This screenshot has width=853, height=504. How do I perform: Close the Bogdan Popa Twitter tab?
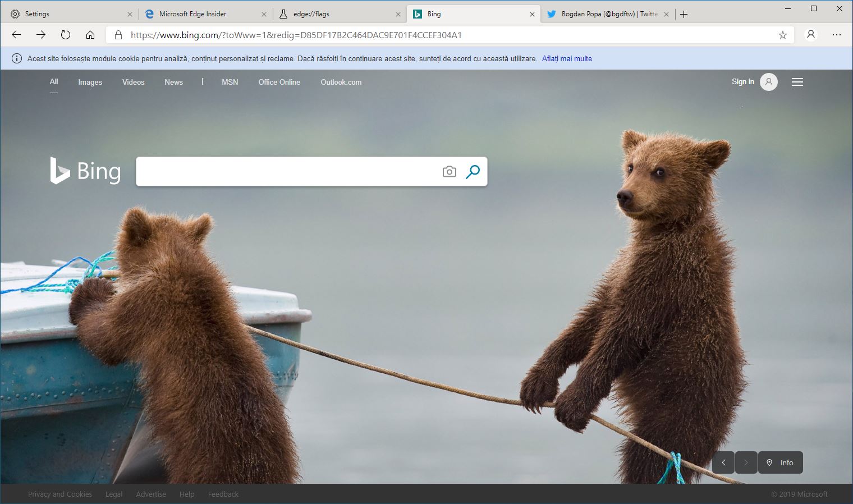click(x=667, y=15)
